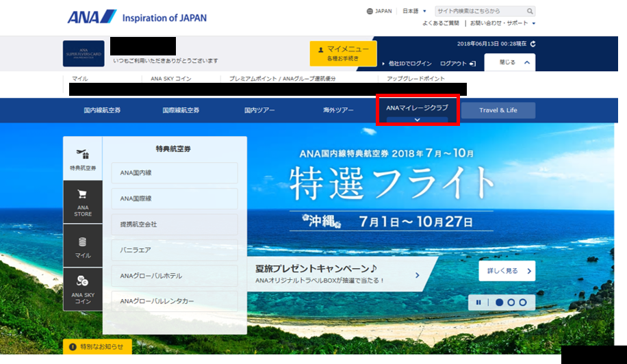Click chevron under ANAマイレージクラブ
The height and width of the screenshot is (364, 627).
pyautogui.click(x=417, y=120)
